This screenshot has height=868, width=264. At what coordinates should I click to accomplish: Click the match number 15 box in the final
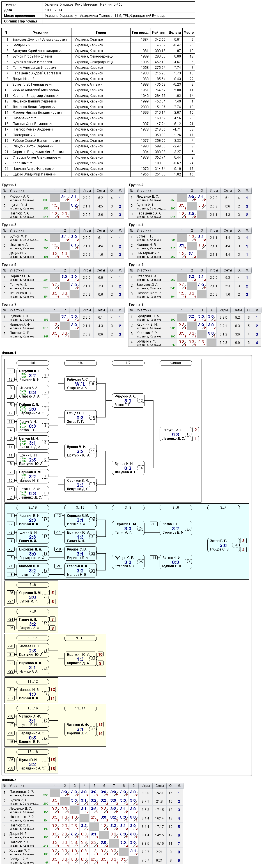coord(189,434)
